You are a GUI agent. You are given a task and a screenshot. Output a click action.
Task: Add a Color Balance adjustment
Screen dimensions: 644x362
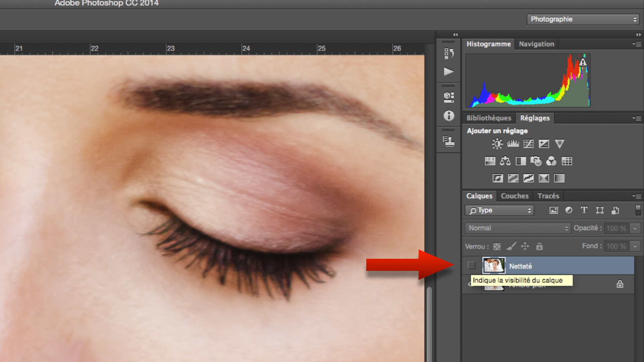point(505,161)
